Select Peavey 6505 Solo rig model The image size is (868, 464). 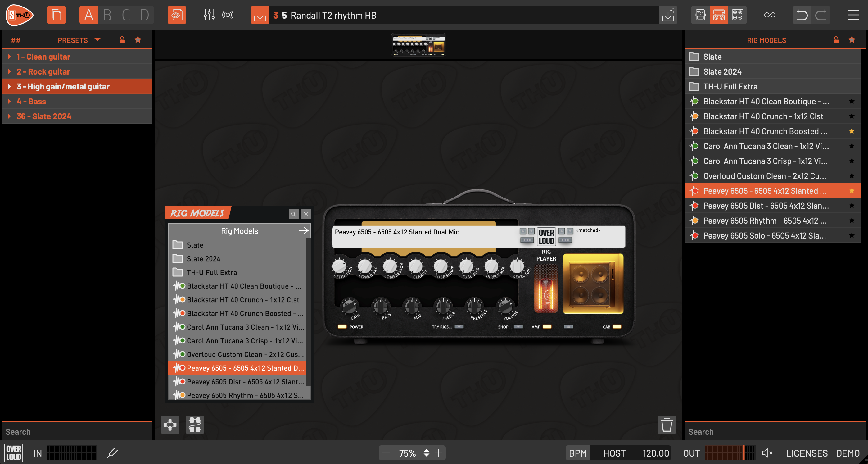764,236
